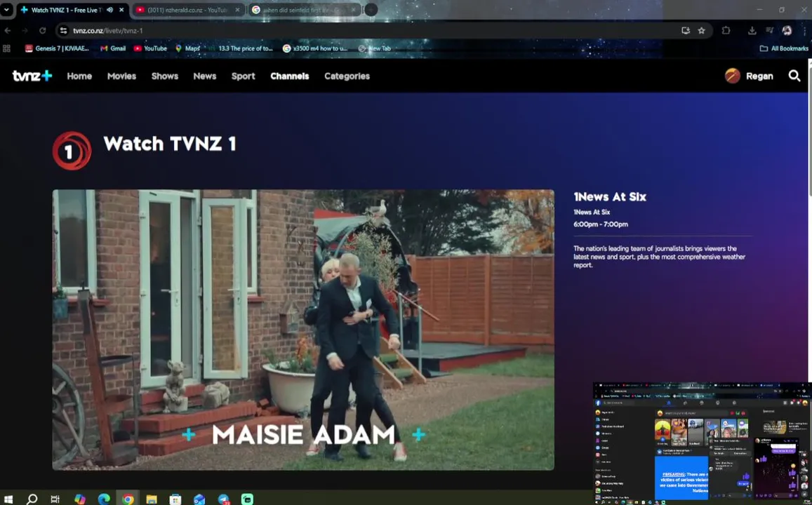Open the Windows Start menu
Image resolution: width=812 pixels, height=505 pixels.
pyautogui.click(x=8, y=499)
